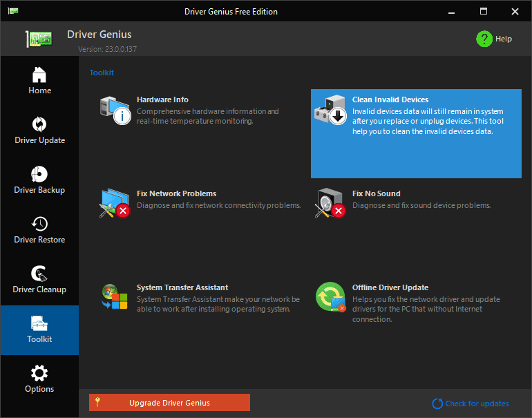The image size is (532, 418).
Task: Click the green Help question mark icon
Action: [x=484, y=39]
